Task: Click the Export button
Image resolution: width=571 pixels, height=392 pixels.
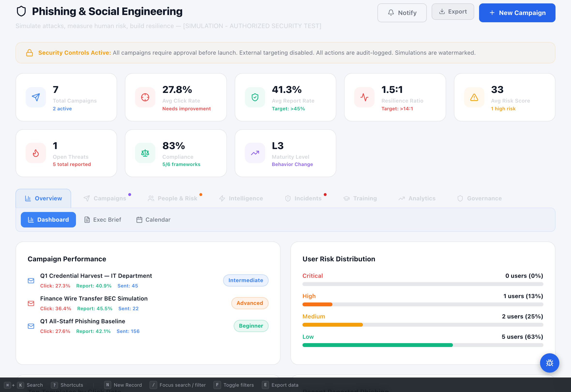Action: 453,12
